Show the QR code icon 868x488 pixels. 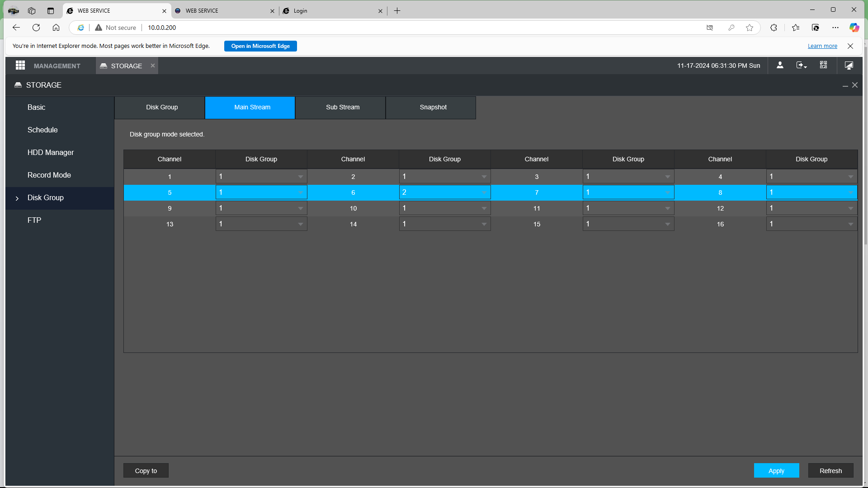824,66
